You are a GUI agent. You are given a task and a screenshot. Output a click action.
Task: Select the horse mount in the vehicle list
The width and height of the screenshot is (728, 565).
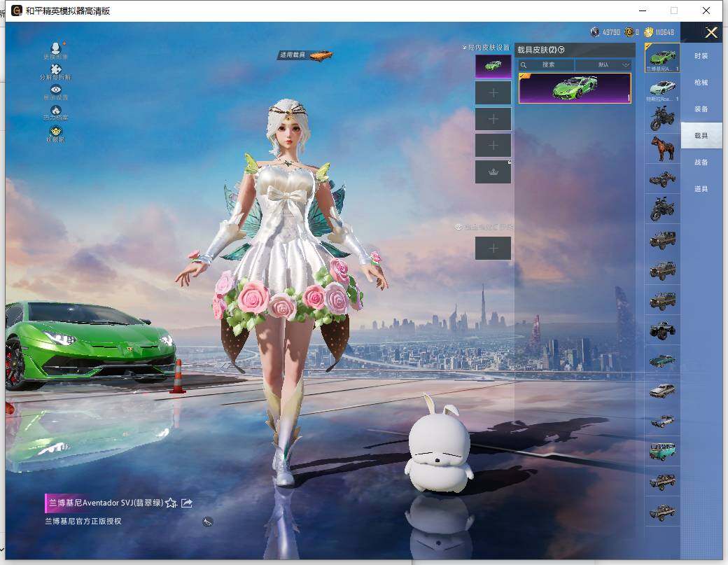661,148
